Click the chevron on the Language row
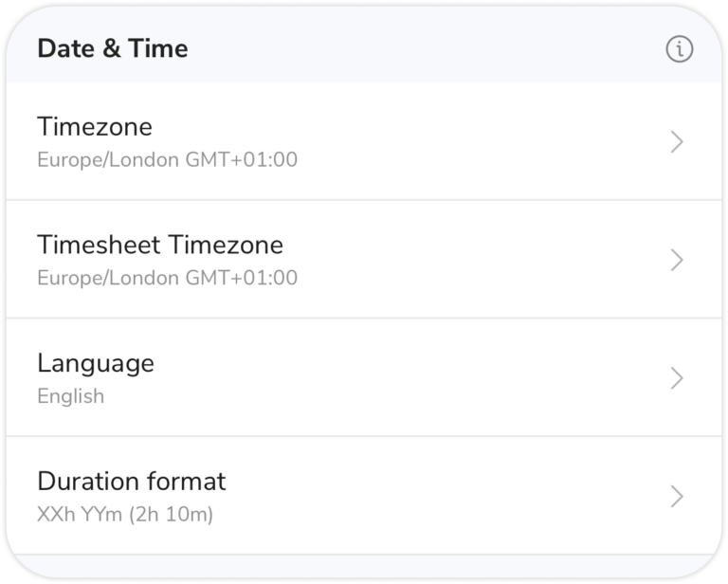Viewport: 728px width, 584px height. pos(677,378)
